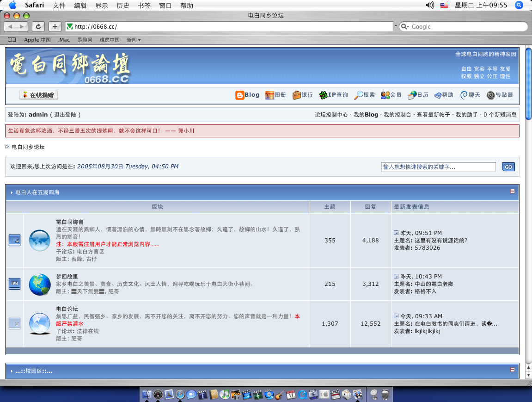The width and height of the screenshot is (532, 402).
Task: Open the 電白同鄉會 forum link
Action: [70, 222]
